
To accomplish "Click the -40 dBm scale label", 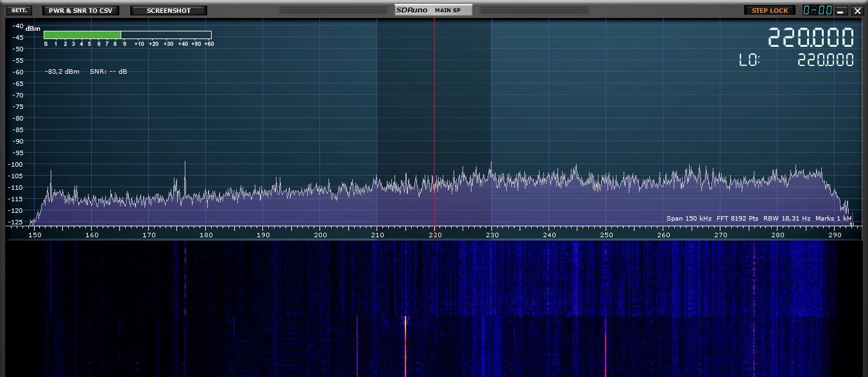I will [x=17, y=26].
